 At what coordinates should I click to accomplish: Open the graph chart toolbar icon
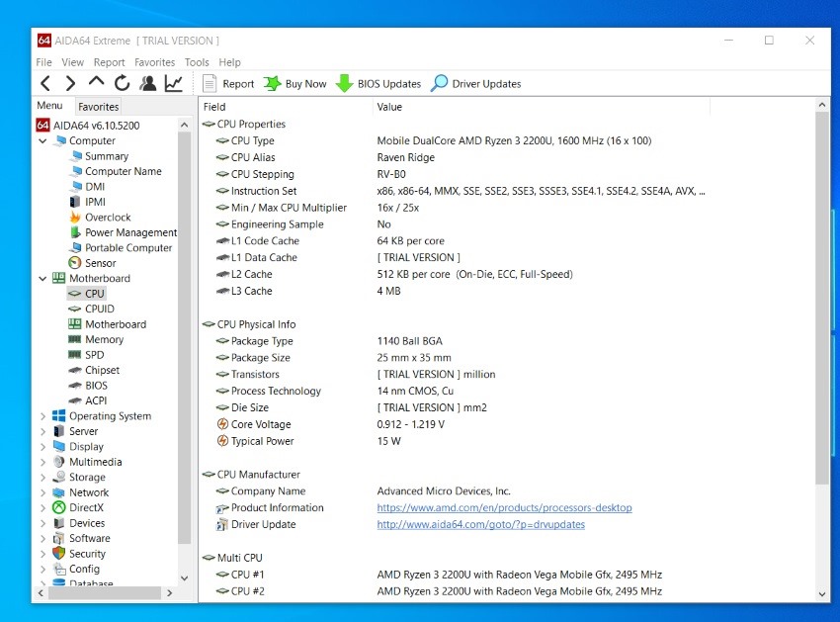[x=174, y=83]
